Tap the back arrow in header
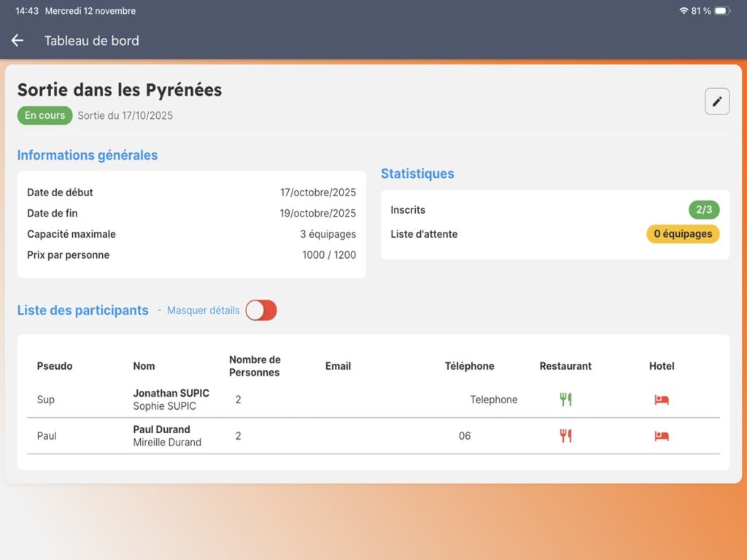747x560 pixels. (x=18, y=41)
